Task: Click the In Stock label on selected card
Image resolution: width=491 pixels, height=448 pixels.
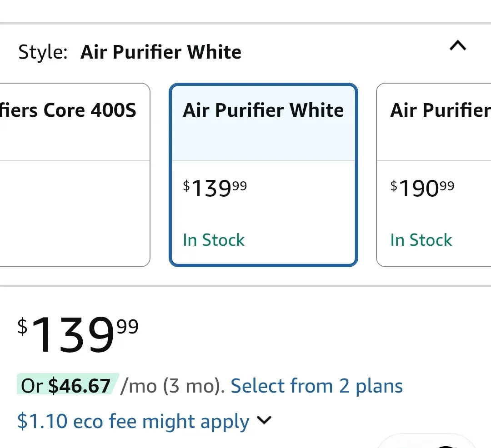Action: click(x=214, y=240)
